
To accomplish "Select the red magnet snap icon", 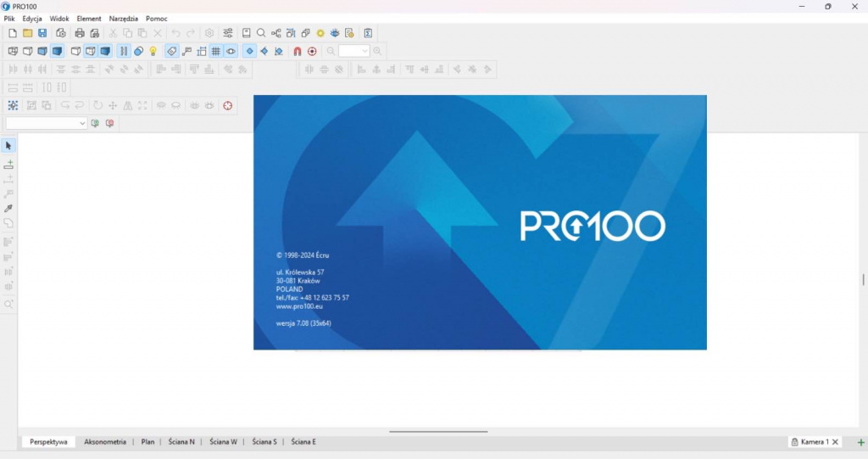I will pos(298,51).
